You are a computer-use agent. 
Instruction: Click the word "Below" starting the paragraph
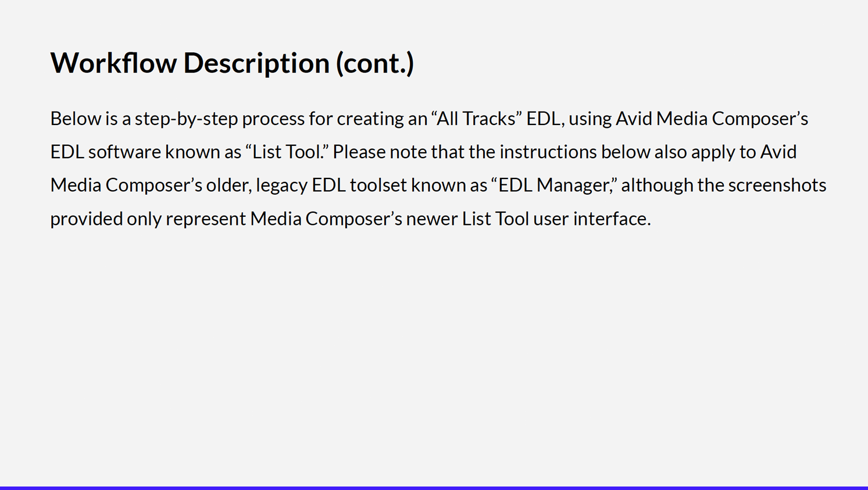[x=76, y=119]
